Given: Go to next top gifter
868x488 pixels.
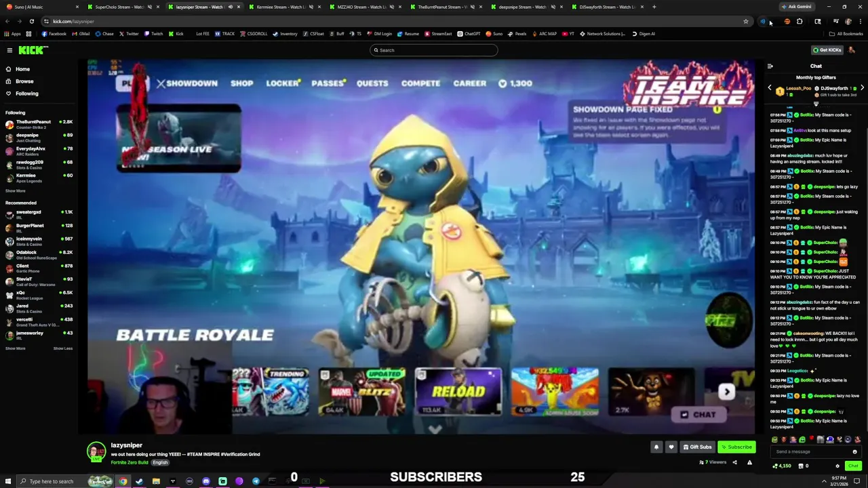Looking at the screenshot, I should pyautogui.click(x=862, y=88).
